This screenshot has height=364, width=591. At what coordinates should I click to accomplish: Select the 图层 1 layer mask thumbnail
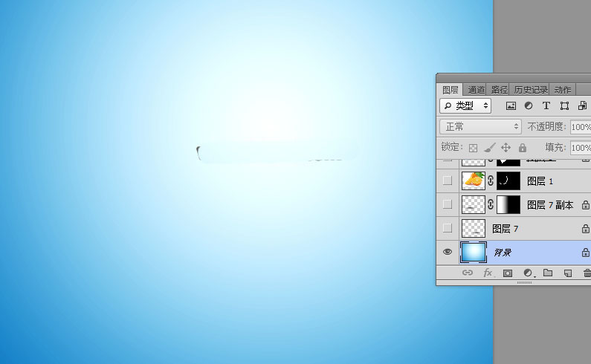pos(508,181)
